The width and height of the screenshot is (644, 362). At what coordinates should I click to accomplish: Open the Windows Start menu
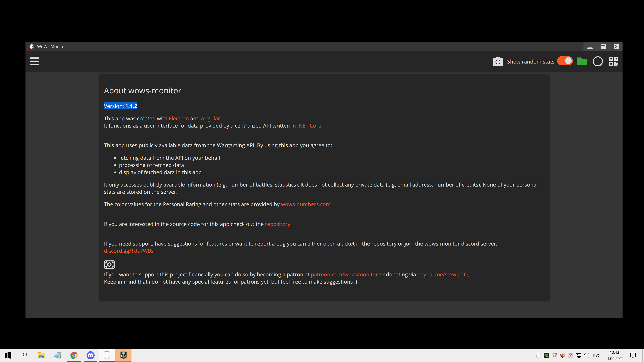point(8,355)
